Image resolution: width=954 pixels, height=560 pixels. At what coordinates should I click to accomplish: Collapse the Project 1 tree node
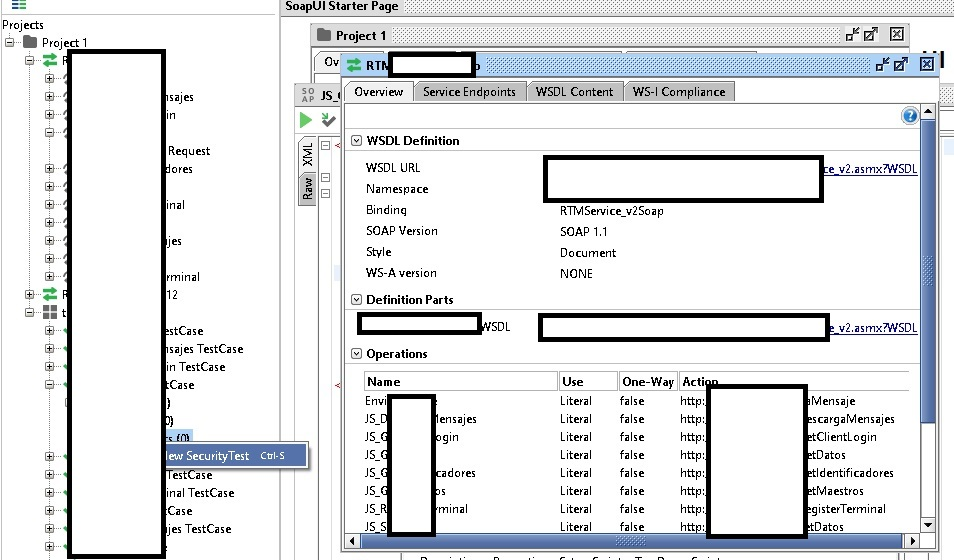pyautogui.click(x=10, y=43)
